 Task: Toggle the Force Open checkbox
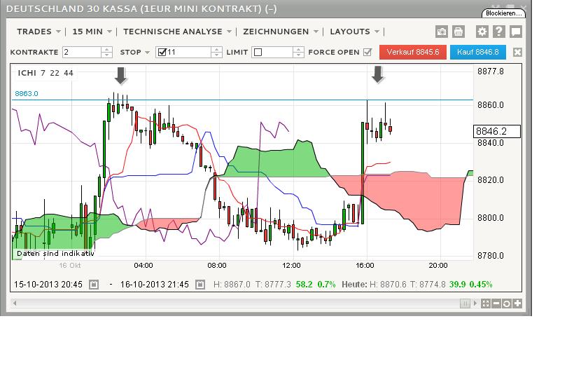coord(367,52)
